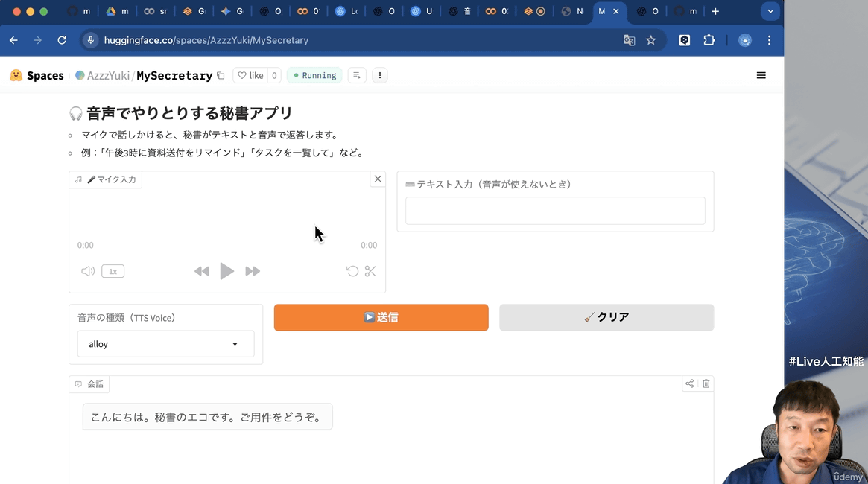
Task: Remove the microphone input recording
Action: pyautogui.click(x=378, y=179)
